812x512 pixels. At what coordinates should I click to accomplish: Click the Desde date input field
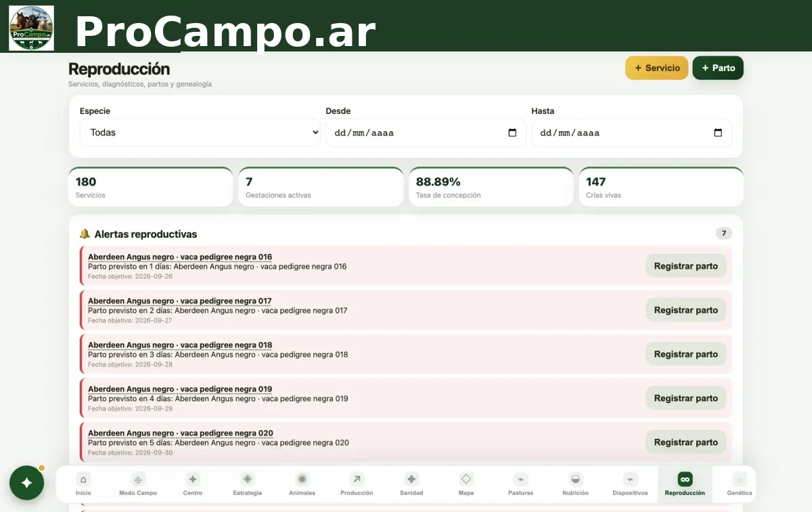[x=426, y=133]
